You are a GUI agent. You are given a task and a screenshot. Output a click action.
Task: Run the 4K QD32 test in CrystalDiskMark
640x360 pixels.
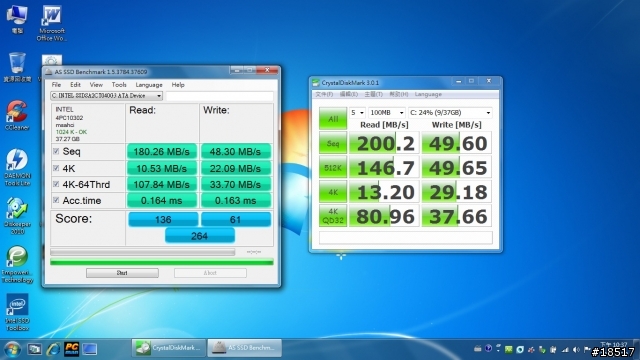pos(333,216)
